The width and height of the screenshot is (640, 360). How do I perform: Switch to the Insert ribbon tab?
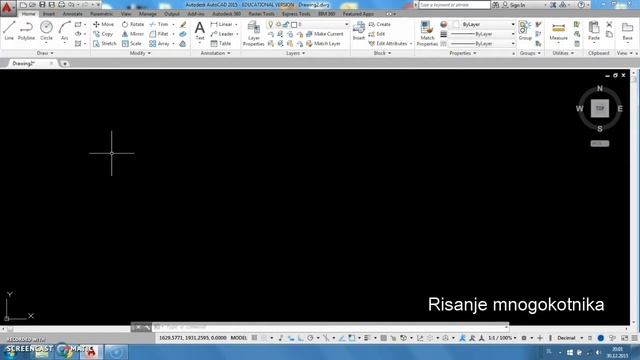(x=49, y=14)
